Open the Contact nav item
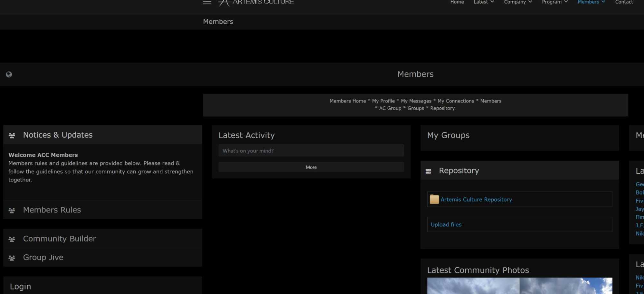 coord(624,2)
